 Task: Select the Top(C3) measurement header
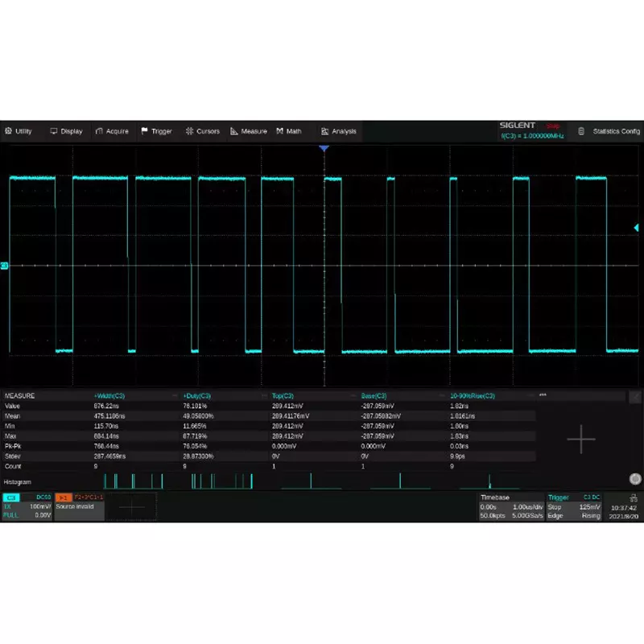click(283, 396)
